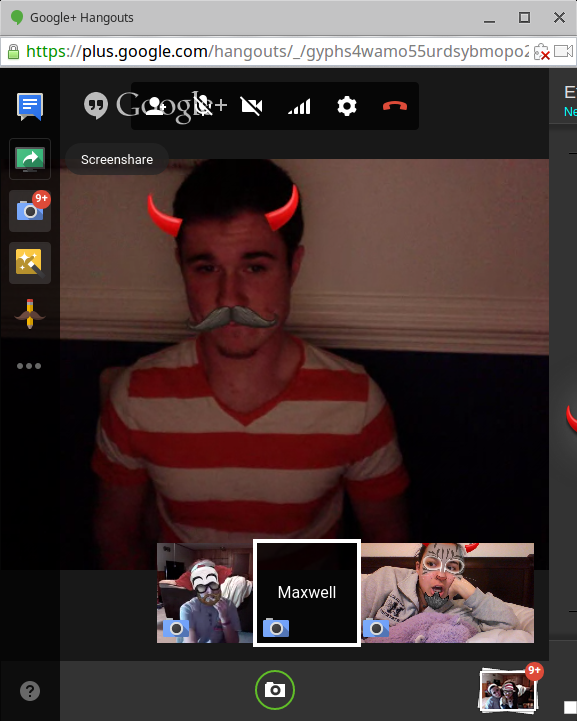The width and height of the screenshot is (577, 721).
Task: Open blocked plugin icon in address bar
Action: (x=542, y=52)
